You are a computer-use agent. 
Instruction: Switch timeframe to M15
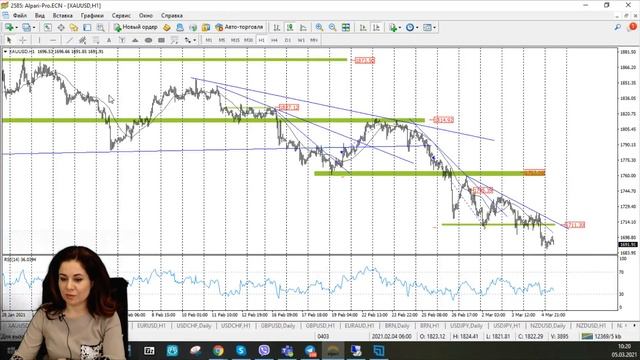tap(235, 40)
